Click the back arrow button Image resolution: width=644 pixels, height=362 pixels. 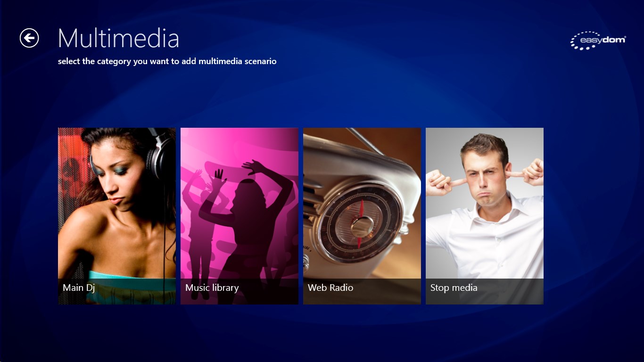pyautogui.click(x=29, y=38)
